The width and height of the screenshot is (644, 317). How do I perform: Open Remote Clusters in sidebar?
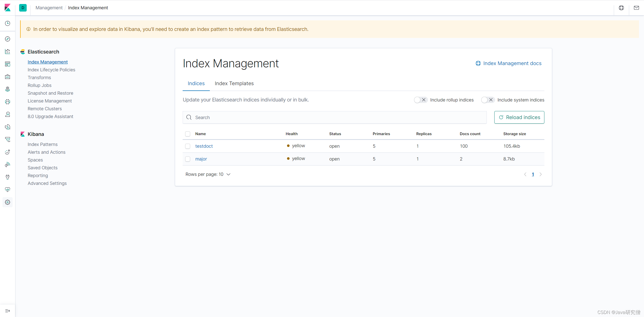45,109
